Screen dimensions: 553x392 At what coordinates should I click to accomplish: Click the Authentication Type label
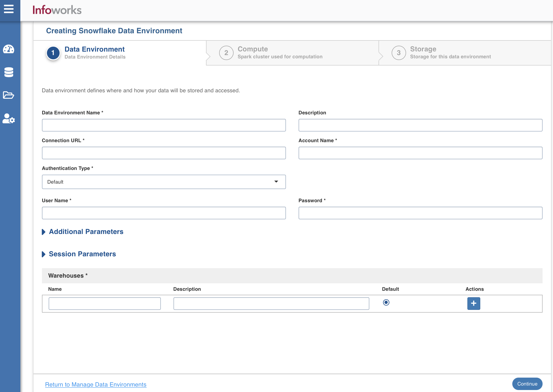pos(68,168)
